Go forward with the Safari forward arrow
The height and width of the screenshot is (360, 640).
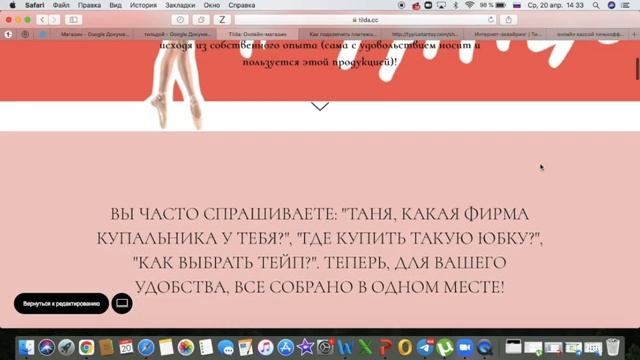[x=54, y=20]
